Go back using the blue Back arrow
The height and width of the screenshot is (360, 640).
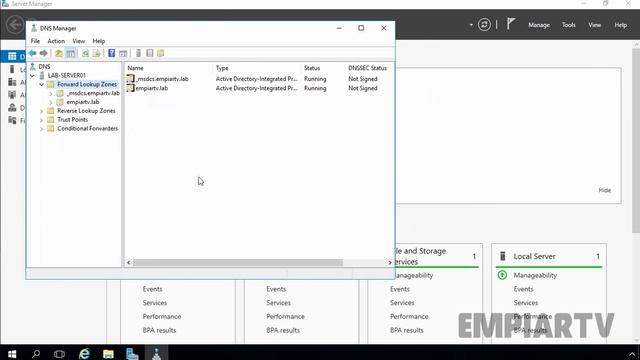tap(32, 53)
